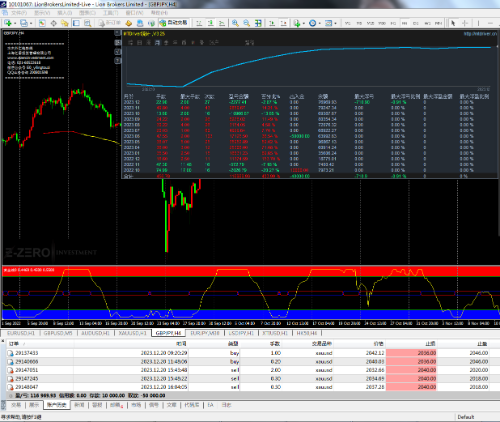Toggle the AutoTrading (自动交易) button

coord(173,23)
